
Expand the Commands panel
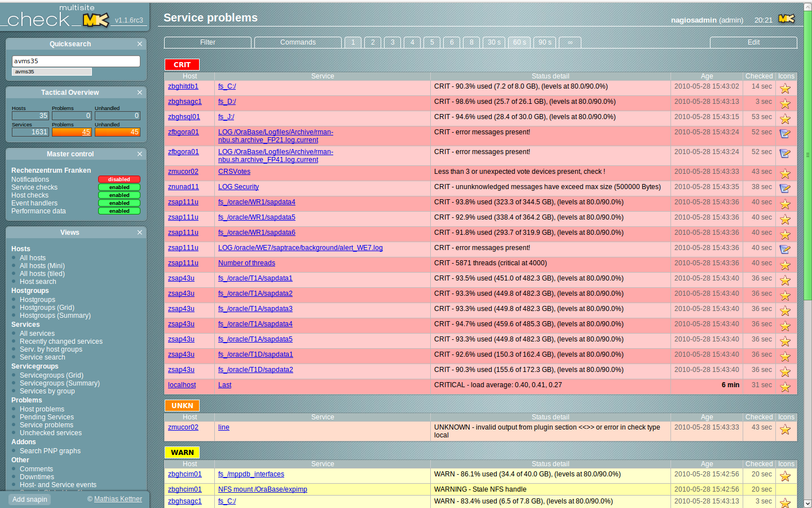pos(298,42)
